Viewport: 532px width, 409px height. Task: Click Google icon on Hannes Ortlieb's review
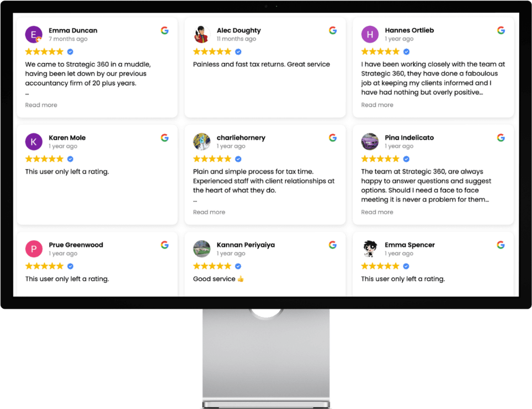point(501,31)
